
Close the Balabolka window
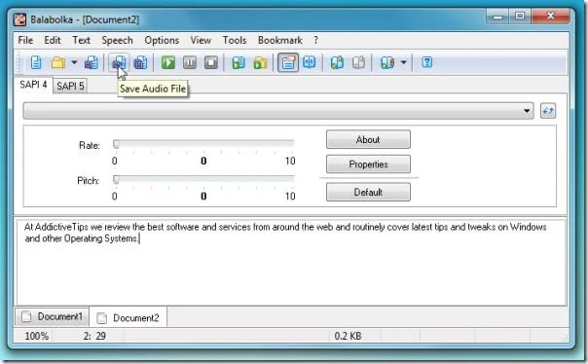(x=550, y=17)
